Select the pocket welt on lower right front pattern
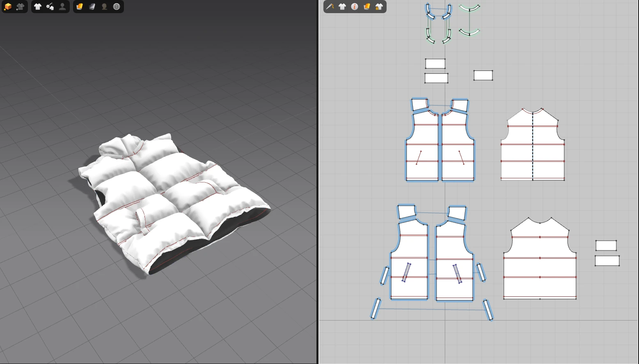 coord(458,273)
